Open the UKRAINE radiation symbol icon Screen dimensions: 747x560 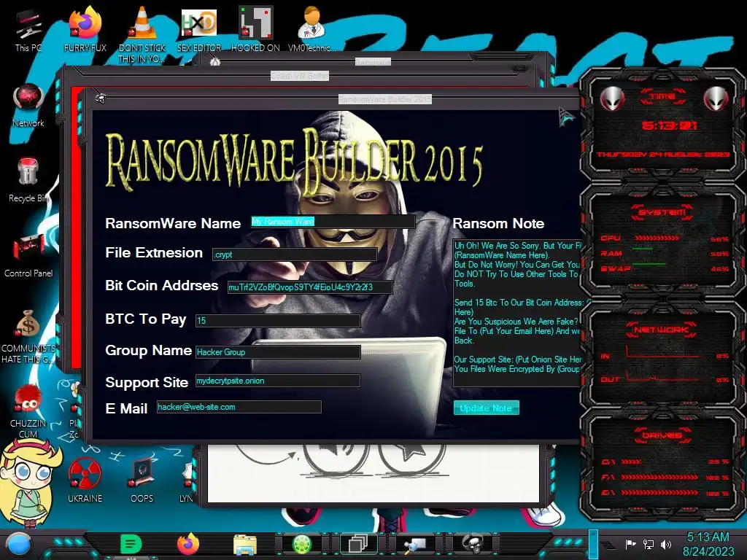(85, 480)
